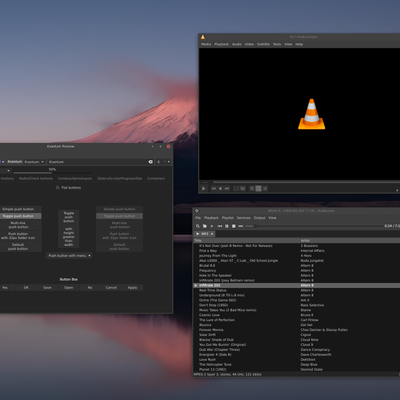Screen dimensions: 400x400
Task: Click the tool button icon right of Kvantum input
Action: (x=159, y=162)
